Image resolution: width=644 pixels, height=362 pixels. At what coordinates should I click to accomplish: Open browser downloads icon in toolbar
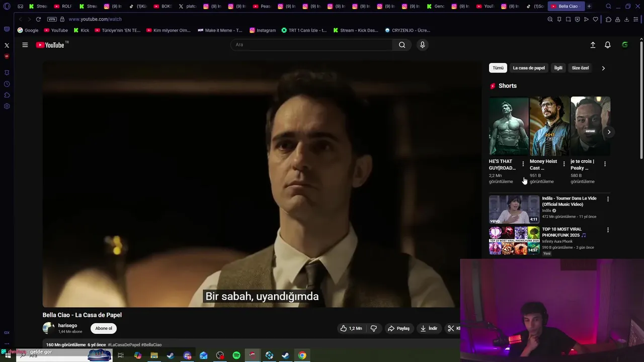(626, 19)
